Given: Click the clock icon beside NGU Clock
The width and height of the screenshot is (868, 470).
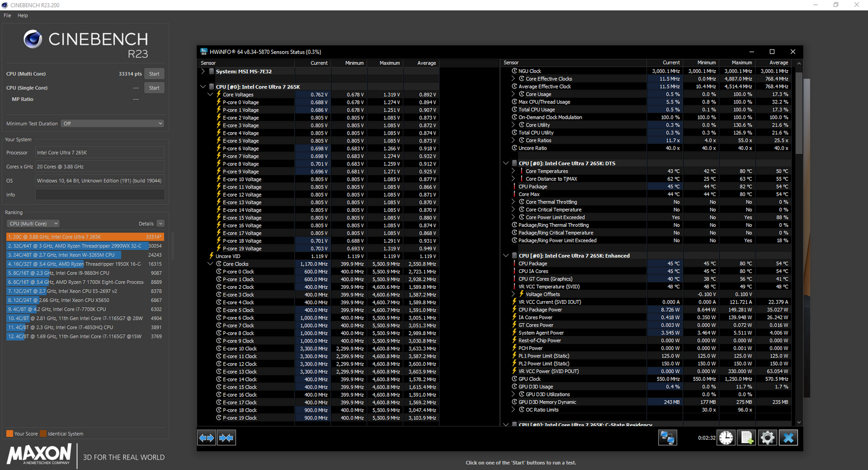Looking at the screenshot, I should click(x=515, y=71).
